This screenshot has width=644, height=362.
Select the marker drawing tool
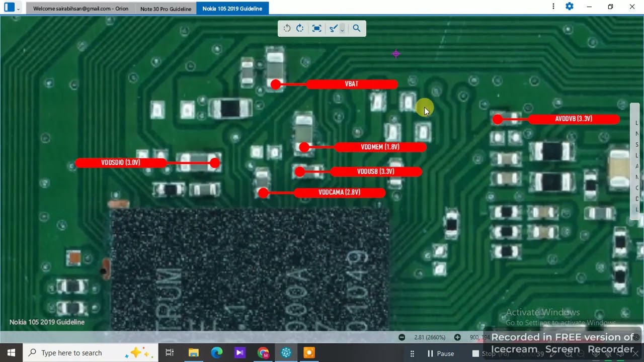tap(333, 29)
